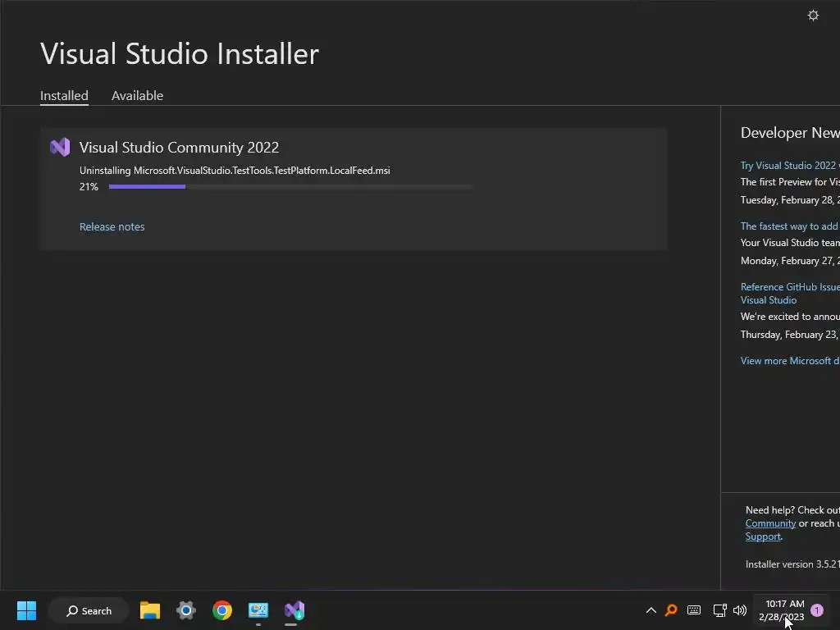Click the Tuesday, February 28 news date

(x=790, y=200)
